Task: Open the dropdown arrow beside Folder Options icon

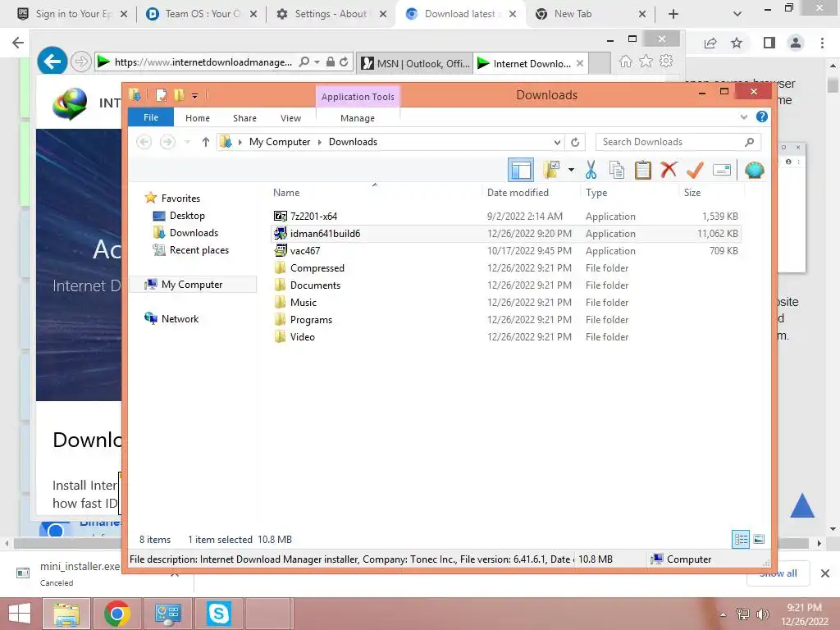Action: 571,171
